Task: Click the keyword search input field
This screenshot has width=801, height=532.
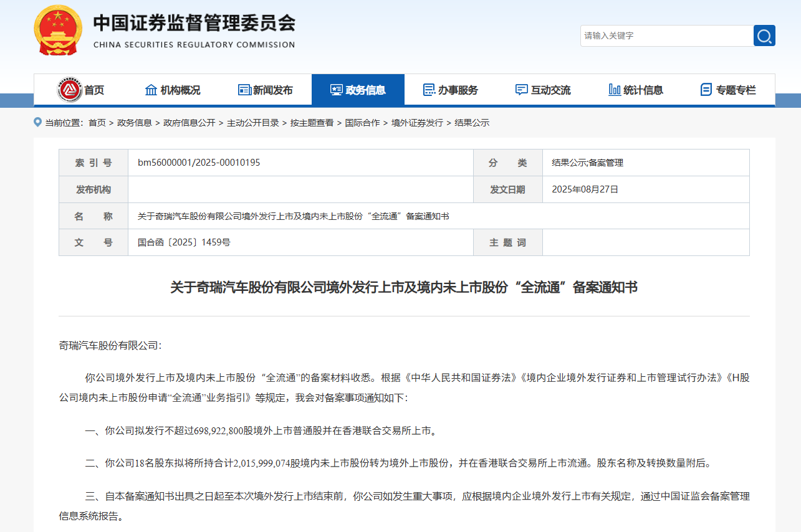Action: coord(667,36)
